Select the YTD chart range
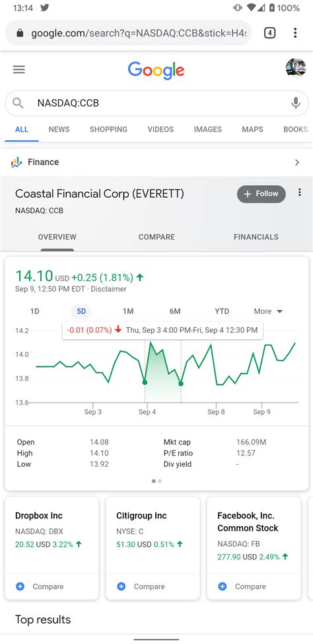This screenshot has height=644, width=313. click(222, 311)
